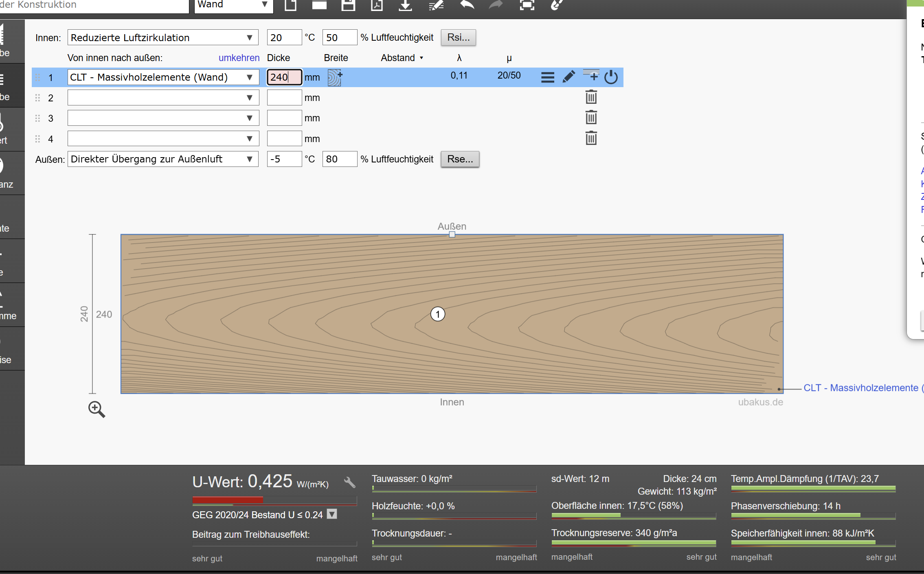Click the umkehren link
The width and height of the screenshot is (924, 574).
(239, 58)
